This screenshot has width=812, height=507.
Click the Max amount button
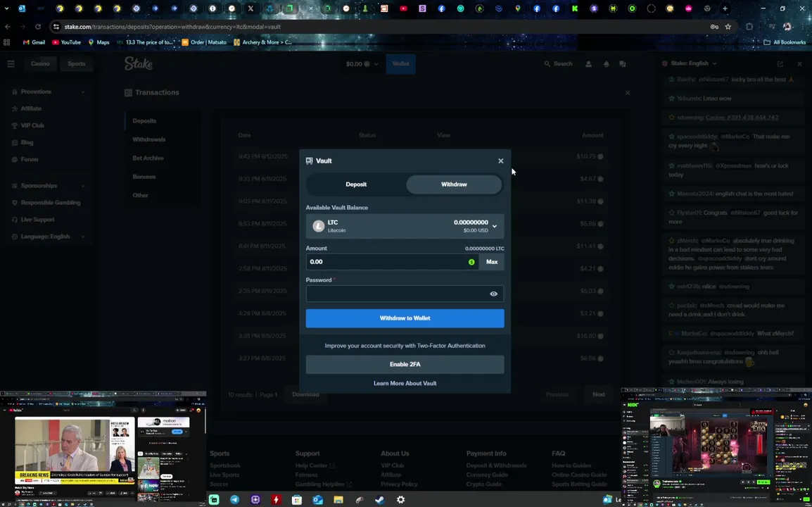[491, 262]
